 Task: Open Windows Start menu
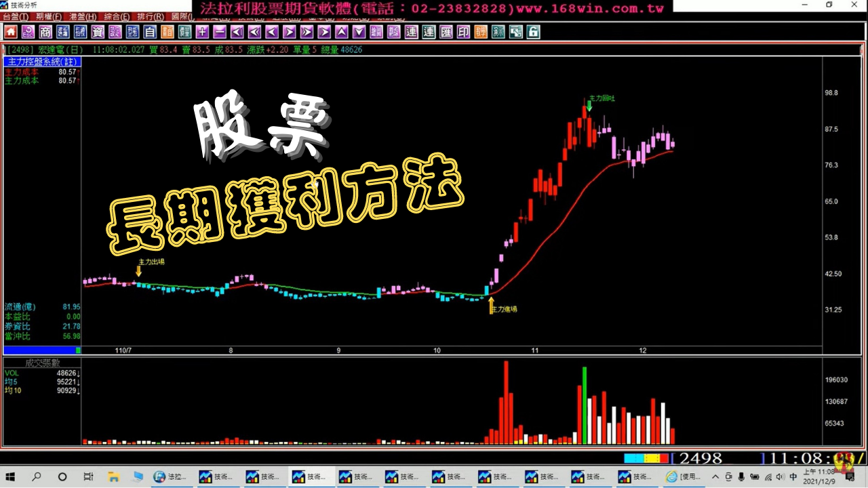click(x=11, y=476)
